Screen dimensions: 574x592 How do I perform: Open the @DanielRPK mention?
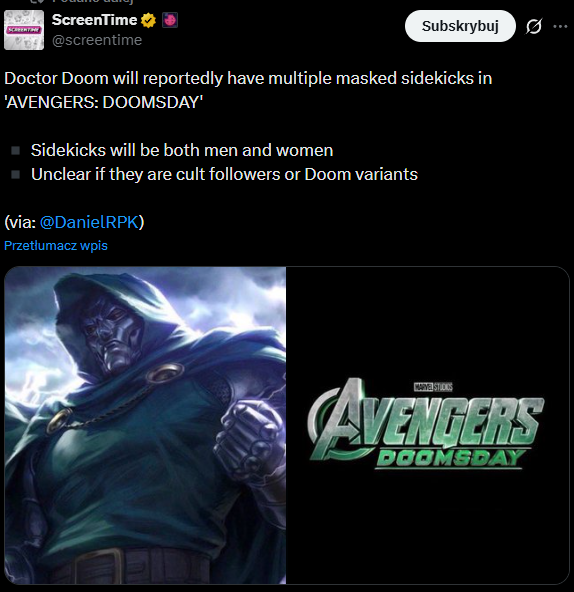(89, 222)
